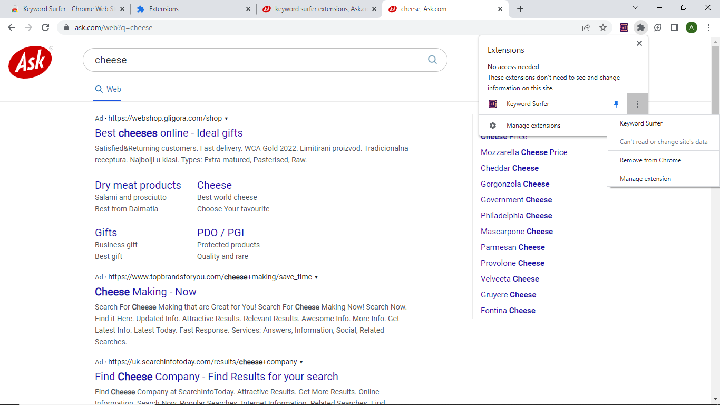Screen dimensions: 720x405
Task: Click Keyword Surfer icon in Chrome toolbar
Action: coord(624,28)
